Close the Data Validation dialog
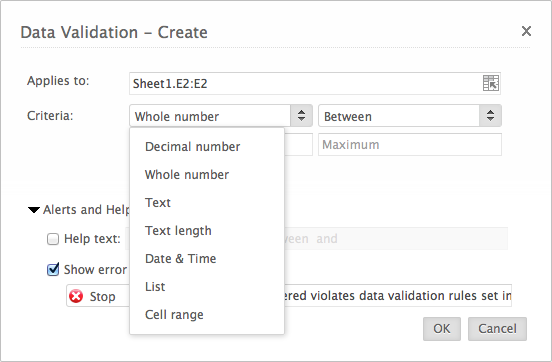The width and height of the screenshot is (552, 362). pos(526,31)
